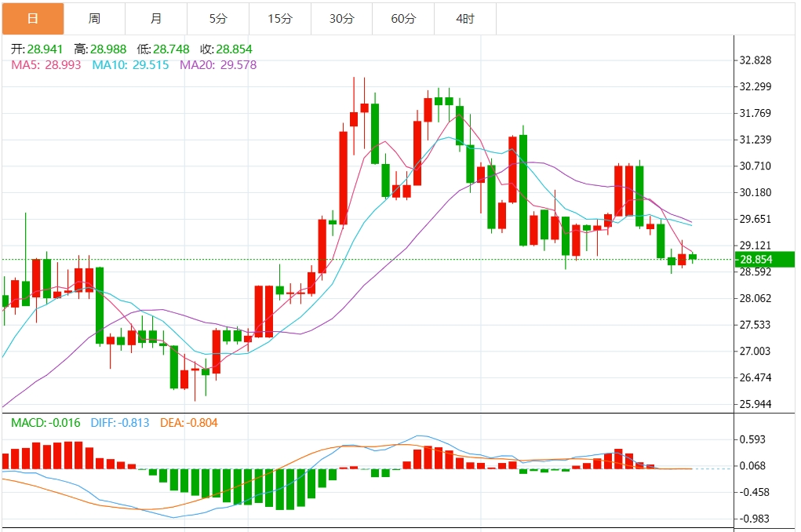Select the daily 日 timeframe tab
Image resolution: width=801 pixels, height=532 pixels.
click(x=33, y=19)
